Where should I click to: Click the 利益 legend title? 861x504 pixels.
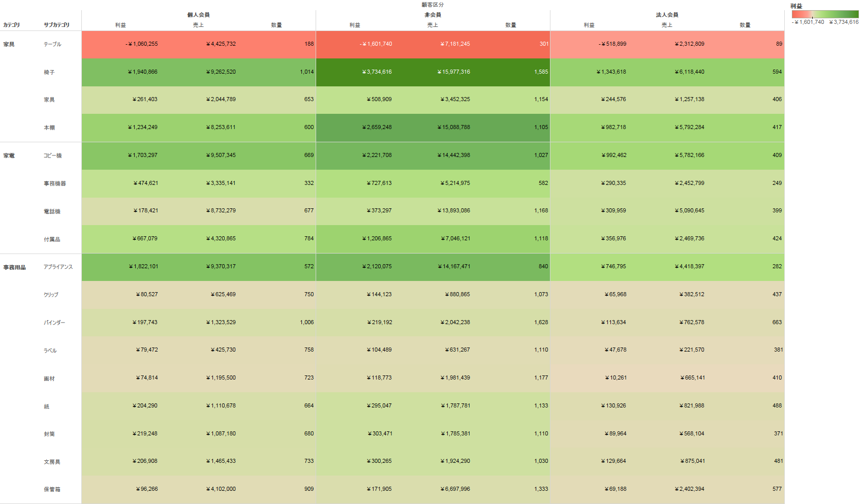pyautogui.click(x=796, y=6)
